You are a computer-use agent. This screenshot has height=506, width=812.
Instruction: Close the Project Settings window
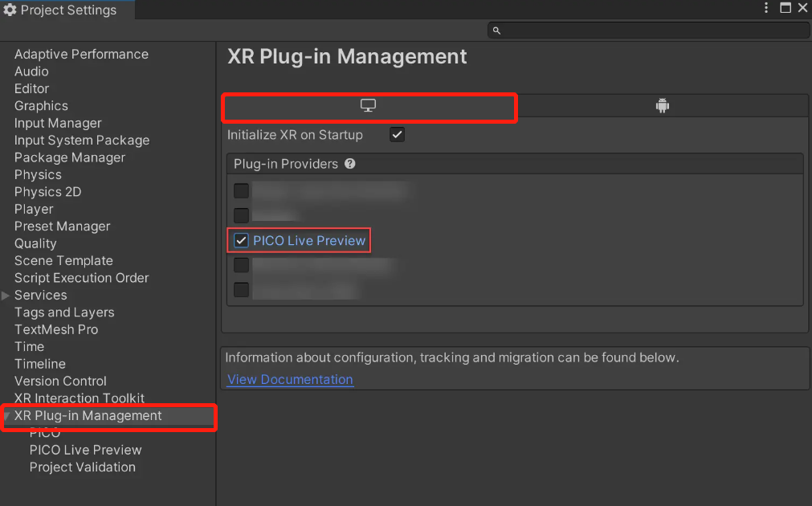(x=802, y=8)
